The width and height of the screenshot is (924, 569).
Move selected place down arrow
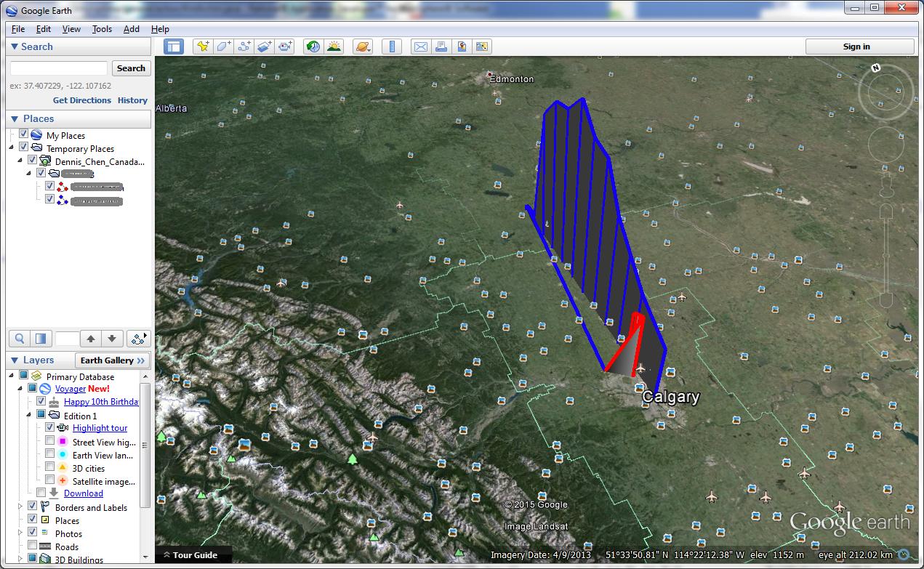[x=111, y=339]
